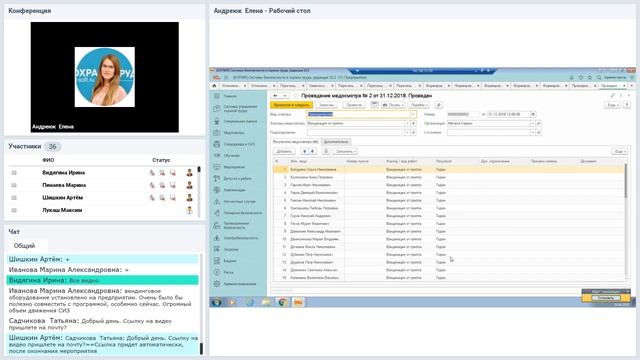Viewport: 640px width, 360px height.
Task: Open the Спецодежда и СИЗ section
Action: click(x=239, y=144)
